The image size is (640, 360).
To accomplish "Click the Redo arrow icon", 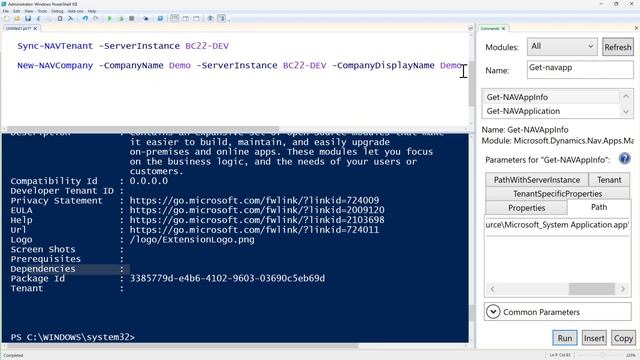I will tap(96, 19).
